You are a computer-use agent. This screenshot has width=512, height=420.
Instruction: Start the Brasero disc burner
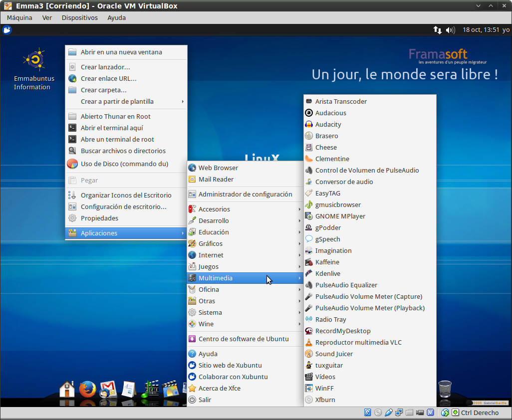click(x=326, y=136)
